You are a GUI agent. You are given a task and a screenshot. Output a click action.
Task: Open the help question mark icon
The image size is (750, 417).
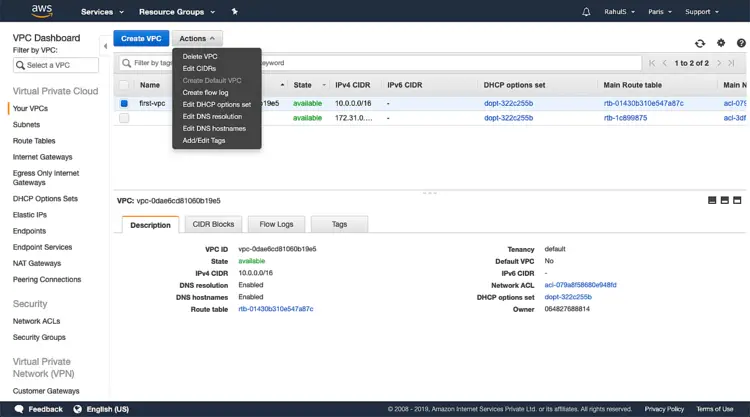pyautogui.click(x=741, y=43)
